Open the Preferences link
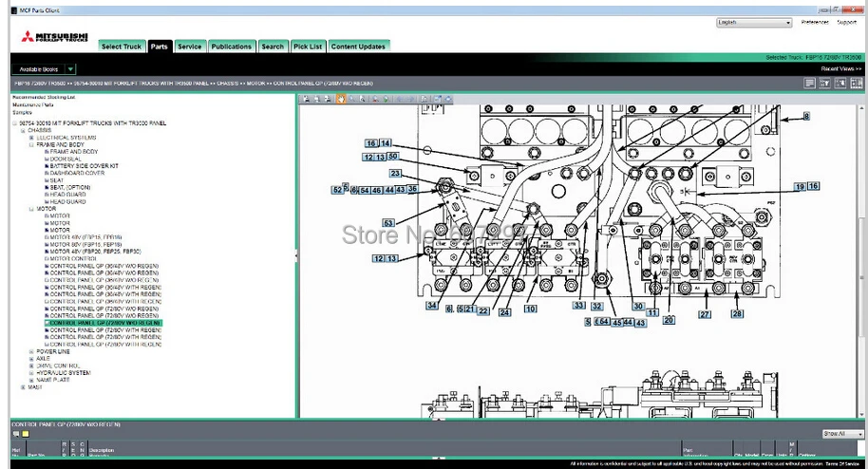The width and height of the screenshot is (868, 469). pos(815,23)
